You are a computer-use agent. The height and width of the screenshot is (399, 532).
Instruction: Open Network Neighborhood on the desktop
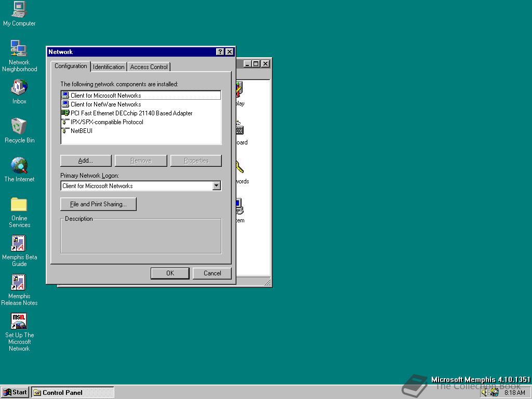coord(19,49)
